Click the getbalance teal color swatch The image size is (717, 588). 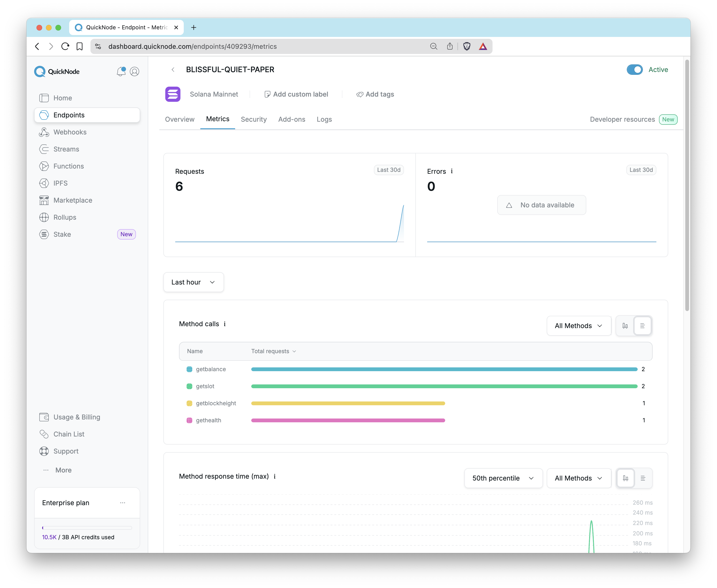(x=189, y=369)
